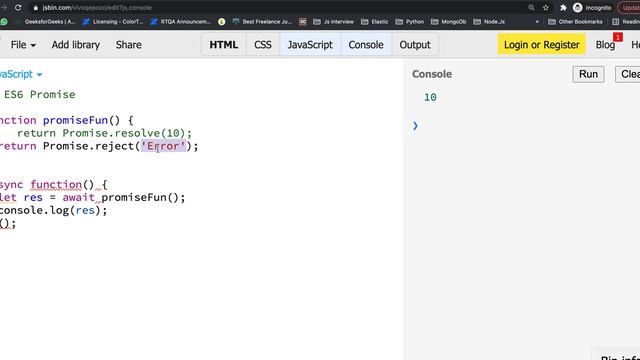Viewport: 640px width, 360px height.
Task: Open the WhatsApp bookmark icon
Action: (x=4, y=22)
